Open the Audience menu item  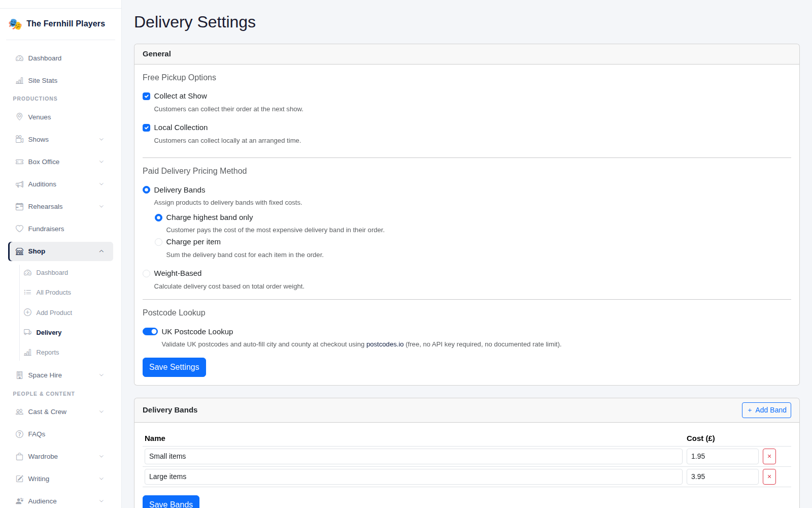(x=60, y=501)
